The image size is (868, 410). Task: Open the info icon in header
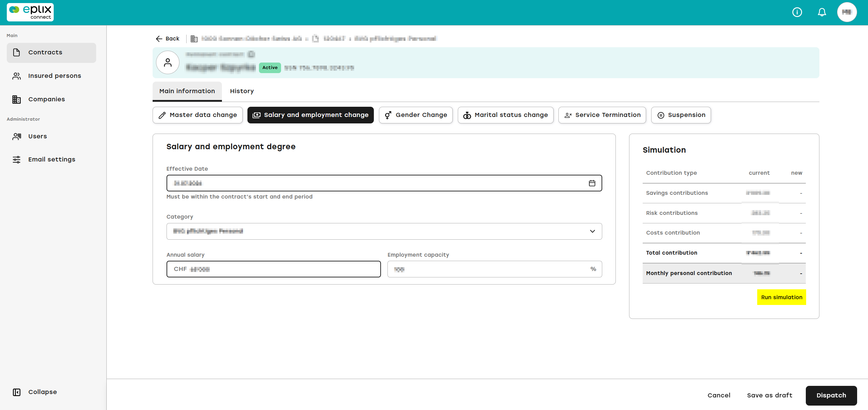(797, 12)
